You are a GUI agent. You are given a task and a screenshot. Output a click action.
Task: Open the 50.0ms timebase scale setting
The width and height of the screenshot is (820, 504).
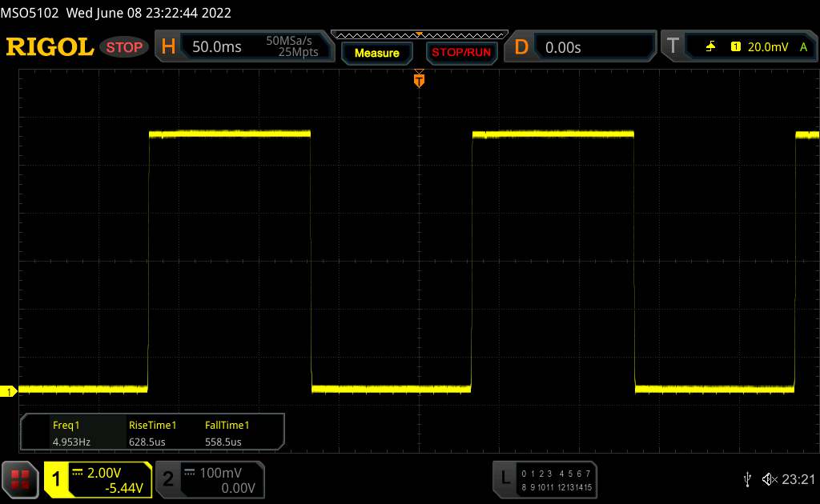pyautogui.click(x=217, y=47)
